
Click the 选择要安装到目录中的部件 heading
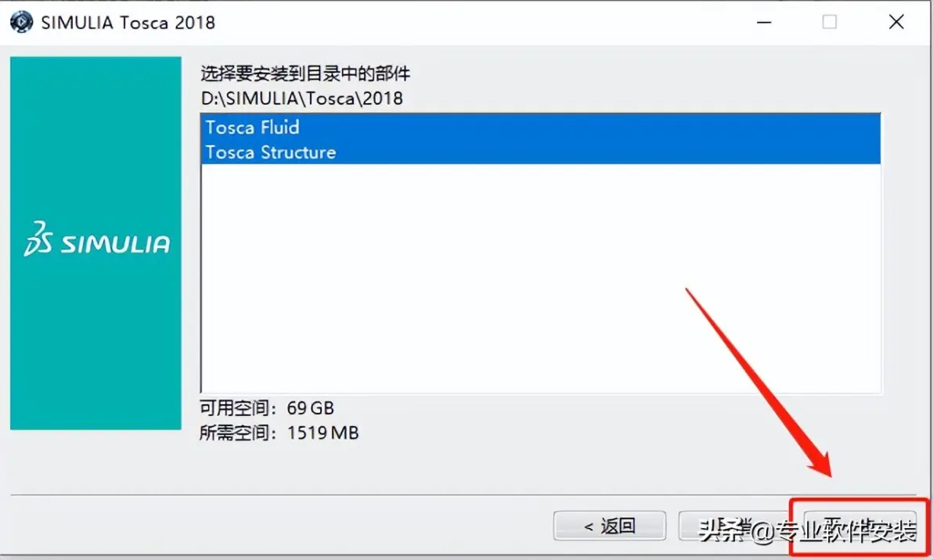pyautogui.click(x=305, y=74)
